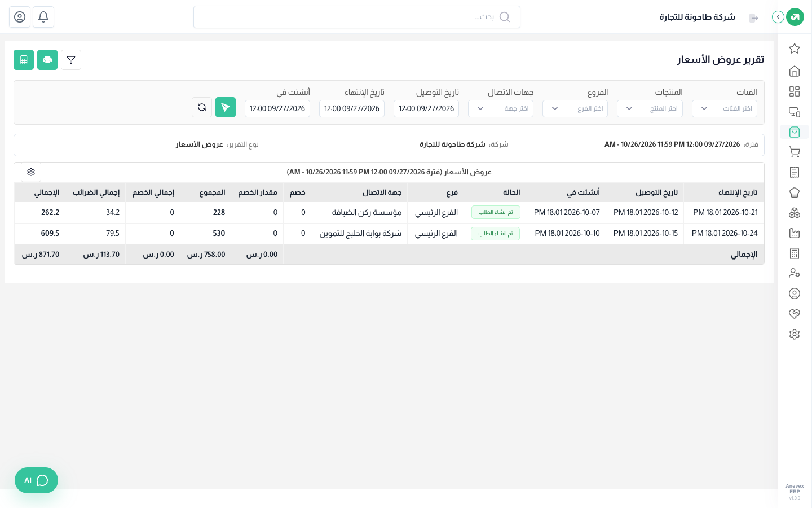Click the Anevex logo in the header

(795, 17)
